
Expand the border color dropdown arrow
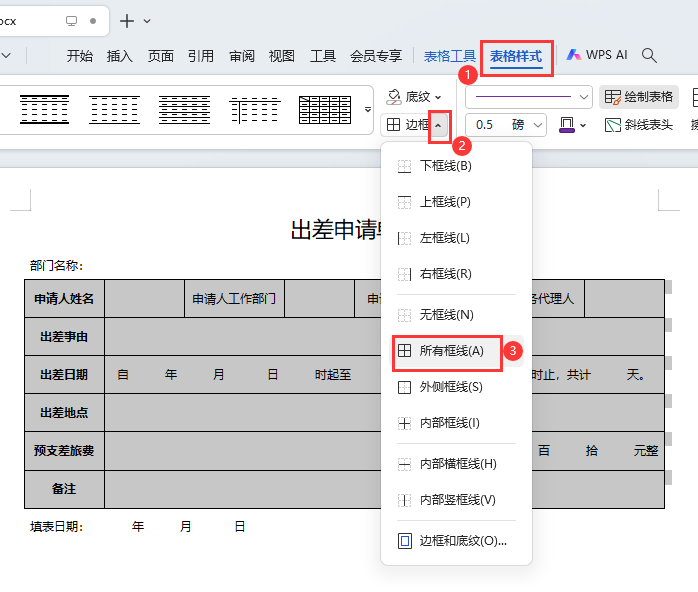tap(583, 126)
